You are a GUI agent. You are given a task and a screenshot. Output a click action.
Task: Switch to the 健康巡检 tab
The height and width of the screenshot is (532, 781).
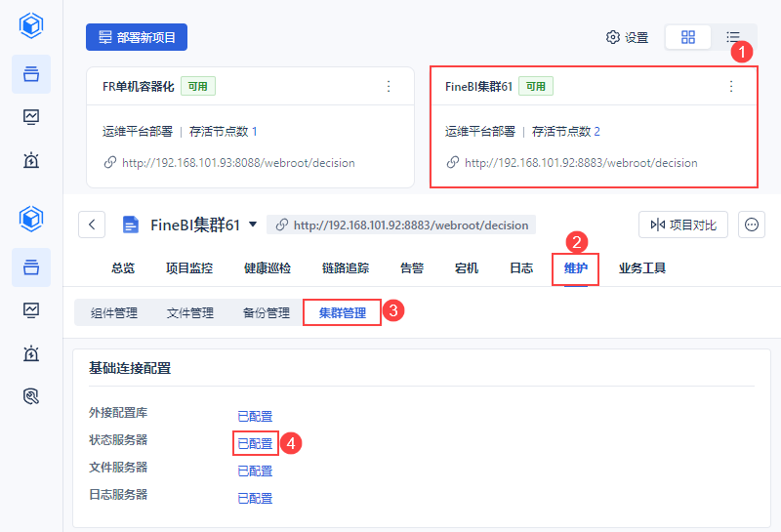coord(267,268)
